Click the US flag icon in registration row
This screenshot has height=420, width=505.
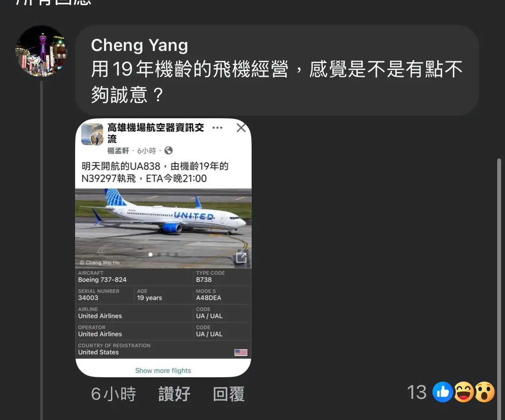click(241, 352)
